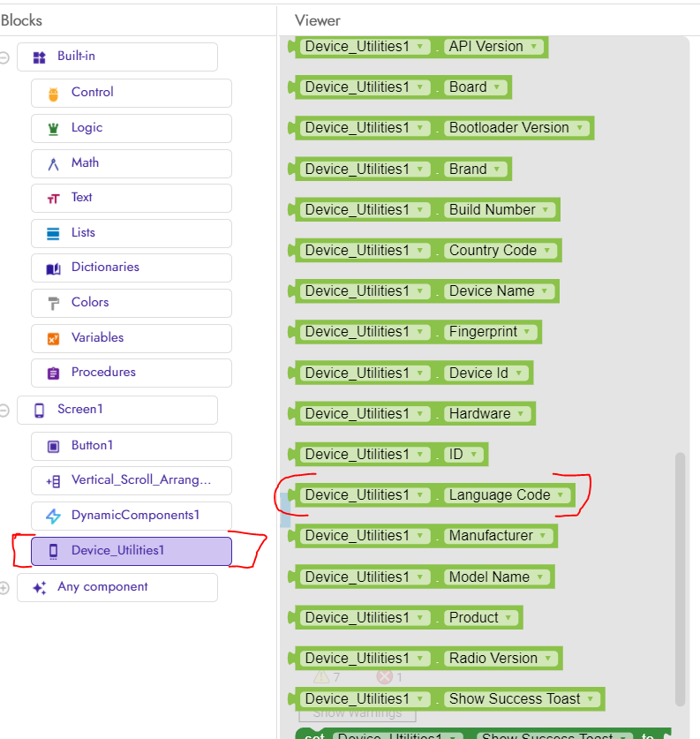Click the Control blocks icon
700x739 pixels.
point(53,93)
